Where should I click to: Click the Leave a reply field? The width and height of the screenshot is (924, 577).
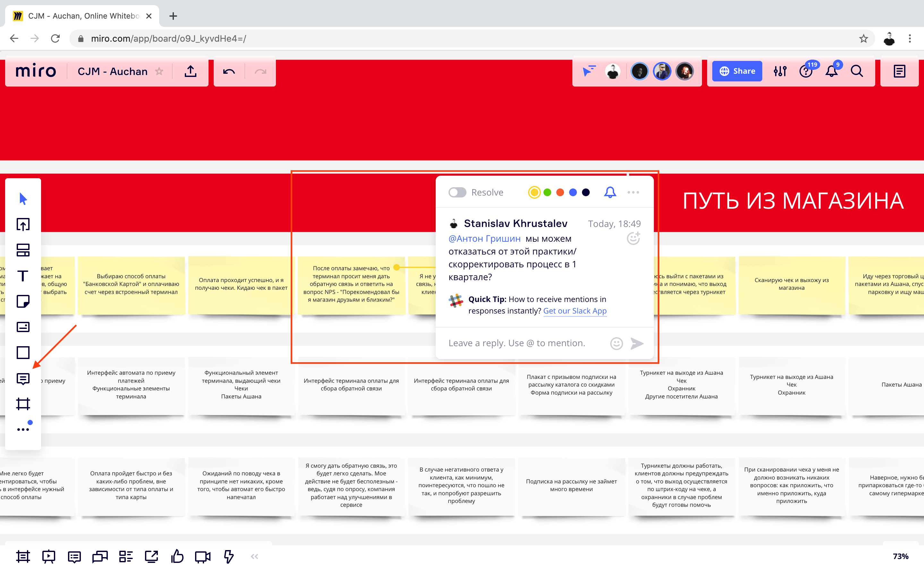(517, 343)
